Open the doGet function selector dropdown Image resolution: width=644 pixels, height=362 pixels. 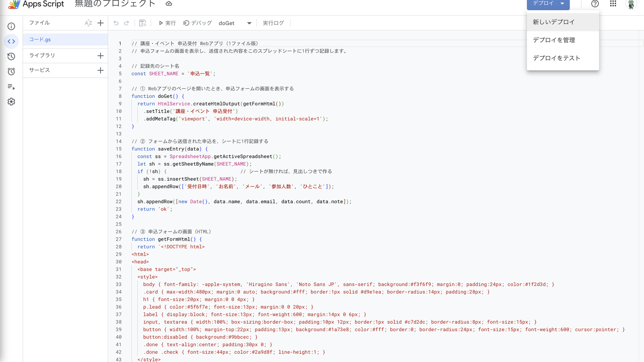[235, 23]
